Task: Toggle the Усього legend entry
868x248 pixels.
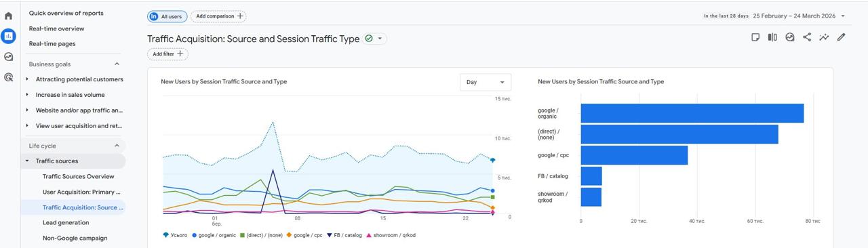Action: tap(175, 235)
